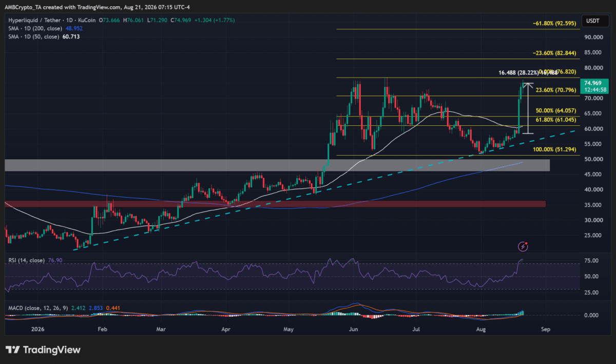Screen dimensions: 616x364
Task: Click the TradingView logo at bottom left
Action: 43,350
